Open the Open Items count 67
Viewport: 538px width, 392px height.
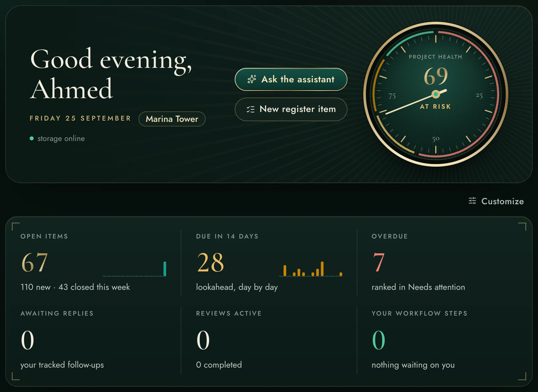coord(35,262)
